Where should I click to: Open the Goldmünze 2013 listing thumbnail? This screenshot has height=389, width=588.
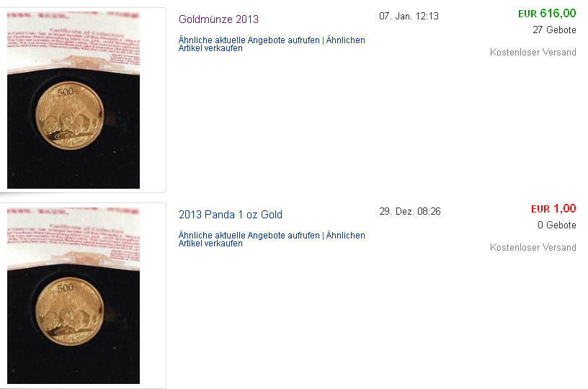tap(73, 100)
